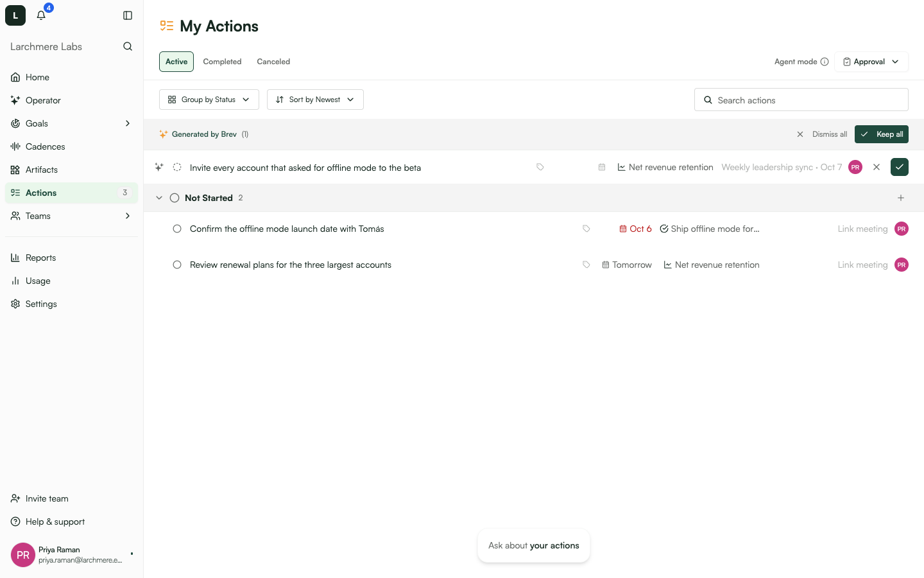Click the sidebar search magnifier icon
Viewport: 924px width, 578px height.
coord(128,46)
